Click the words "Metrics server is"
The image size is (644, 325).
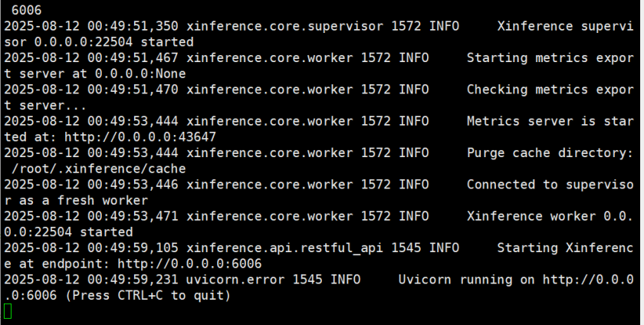[531, 121]
